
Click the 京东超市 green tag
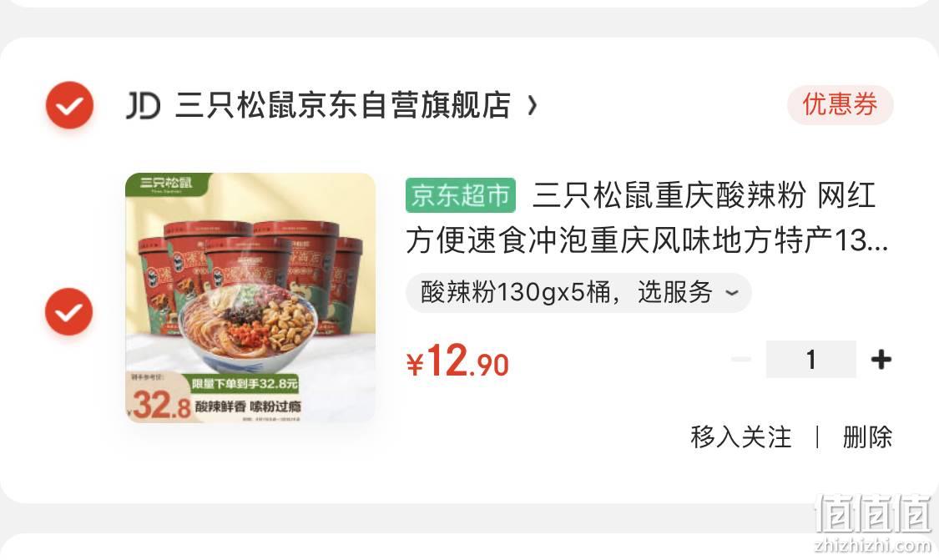(460, 195)
